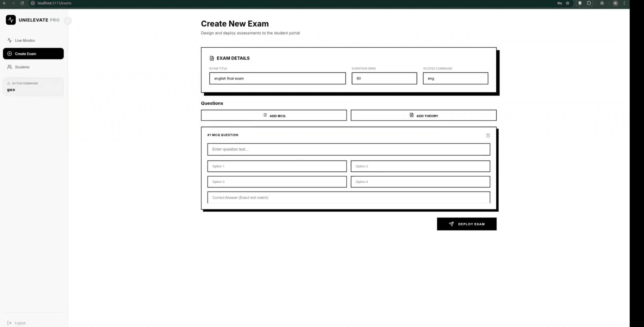Click the Correct Answer text field

point(348,197)
